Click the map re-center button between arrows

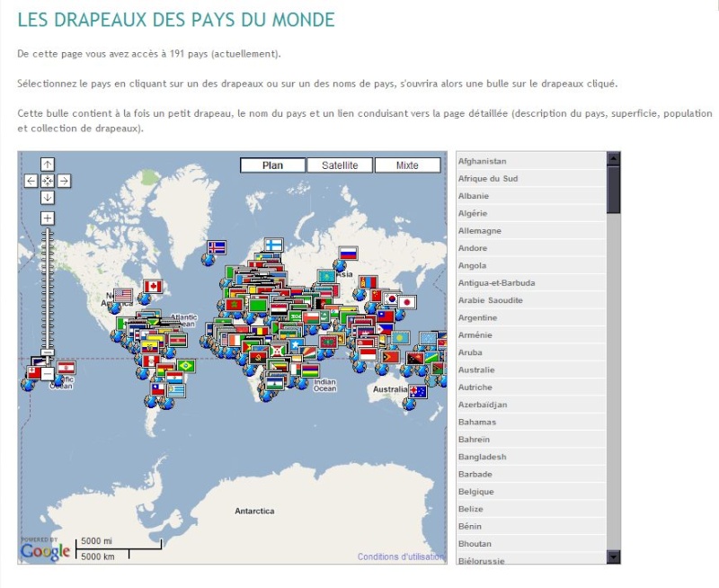point(48,181)
